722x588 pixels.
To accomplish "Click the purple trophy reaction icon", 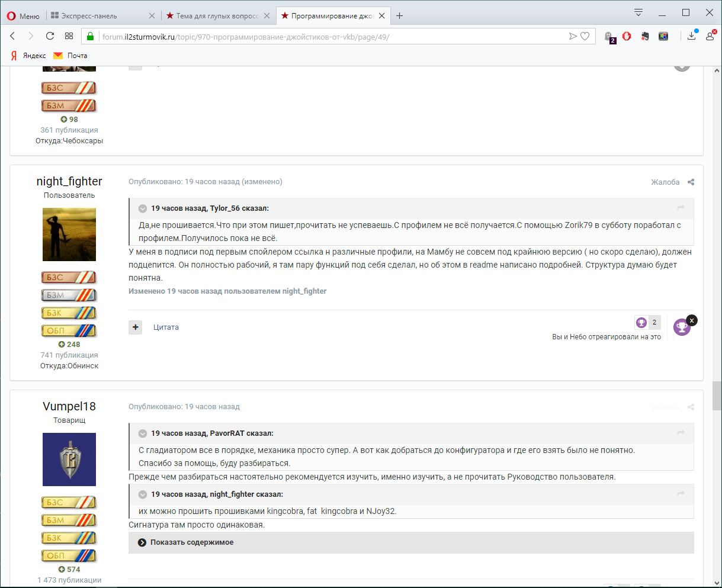I will tap(681, 327).
